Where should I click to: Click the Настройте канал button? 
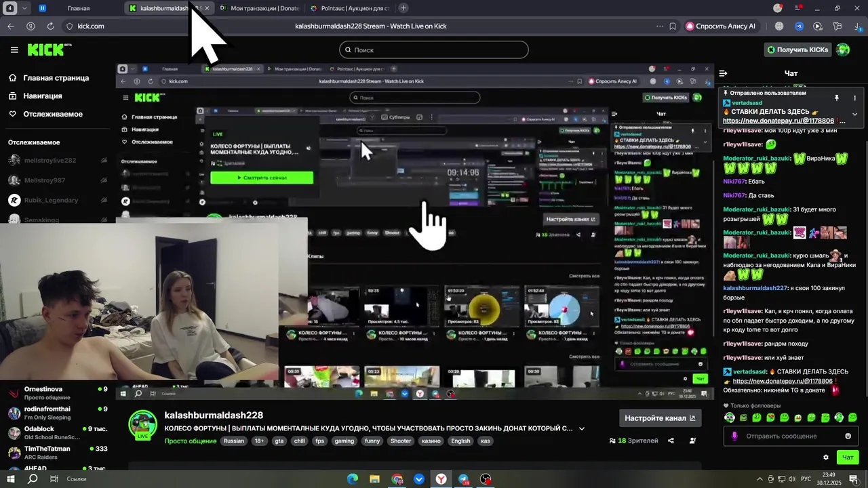click(x=660, y=418)
